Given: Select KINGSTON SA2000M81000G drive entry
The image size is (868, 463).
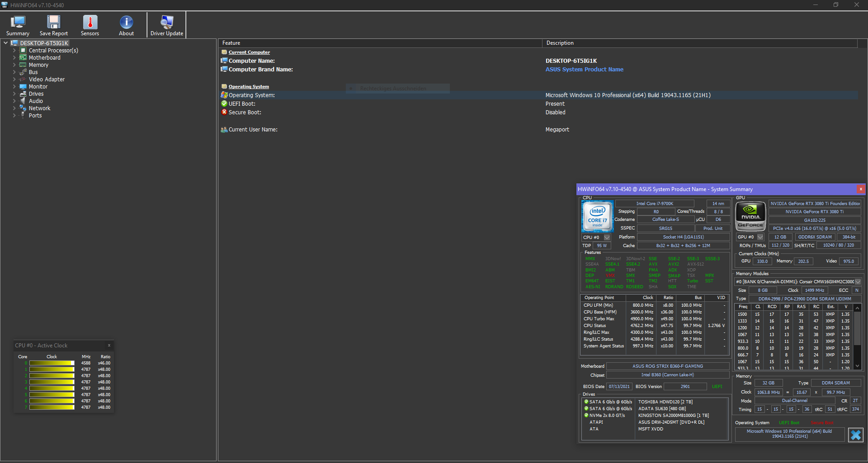Looking at the screenshot, I should tap(673, 415).
